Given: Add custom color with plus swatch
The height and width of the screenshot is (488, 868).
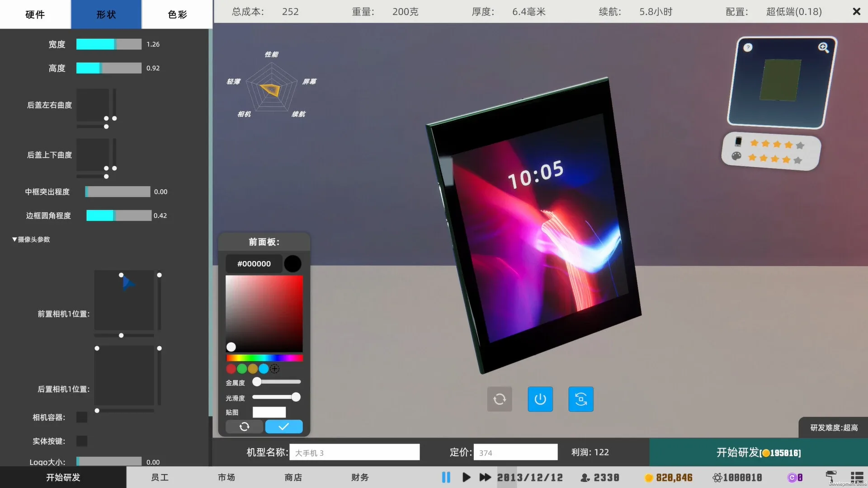Looking at the screenshot, I should [x=275, y=369].
